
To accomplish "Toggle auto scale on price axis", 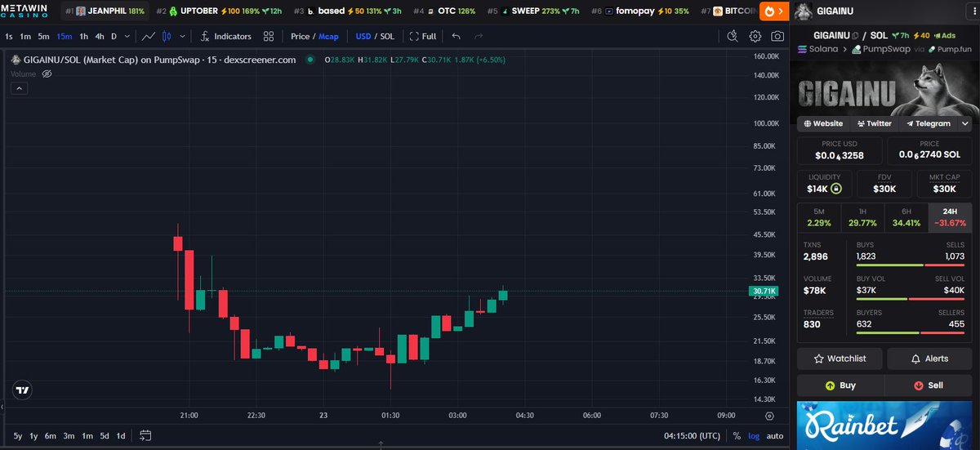I will 775,436.
